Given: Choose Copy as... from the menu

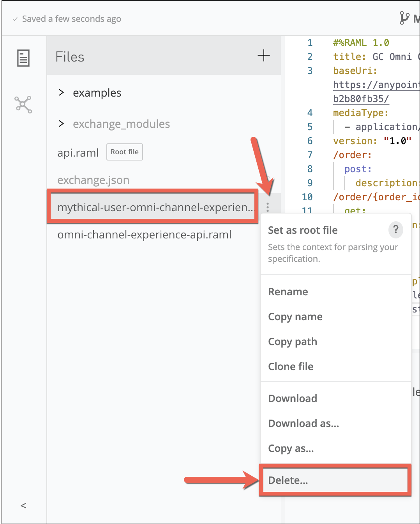Looking at the screenshot, I should (291, 448).
